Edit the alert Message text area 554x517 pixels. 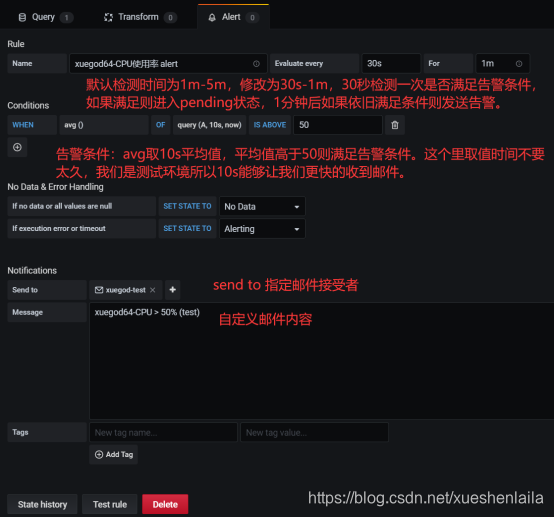tap(322, 361)
